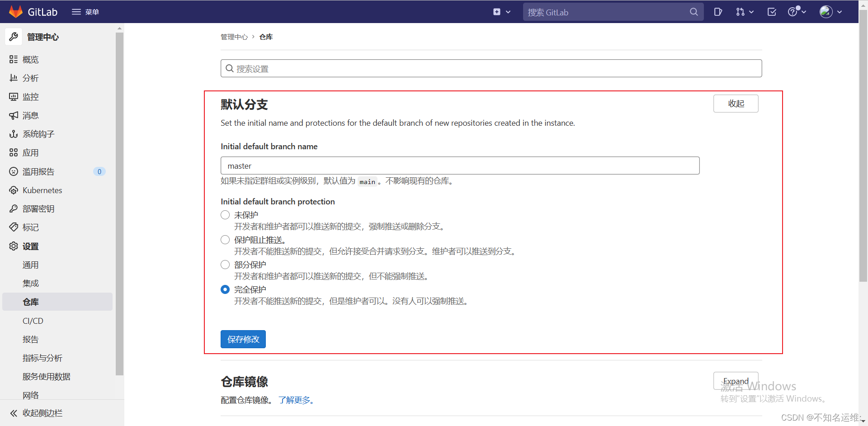868x426 pixels.
Task: Focus the 搜索 GitLab search box
Action: click(613, 12)
